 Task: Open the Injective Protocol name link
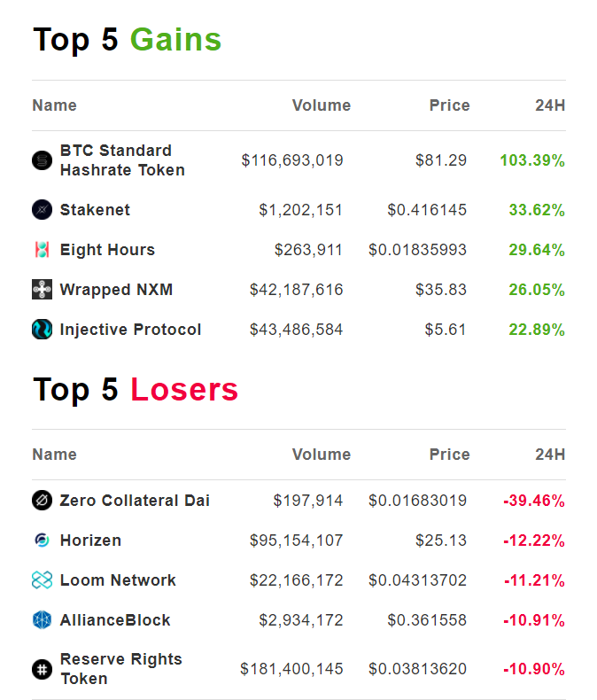pyautogui.click(x=130, y=330)
